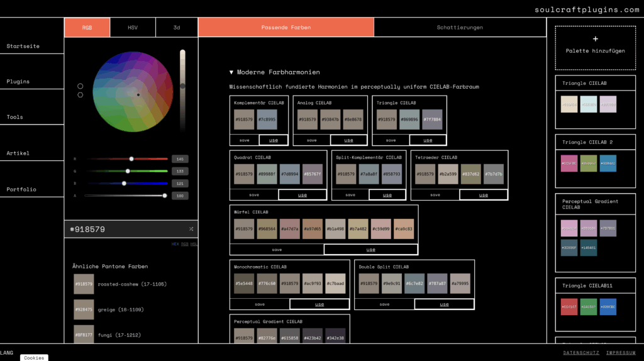
Task: Click the plus icon to add palette
Action: click(x=595, y=39)
